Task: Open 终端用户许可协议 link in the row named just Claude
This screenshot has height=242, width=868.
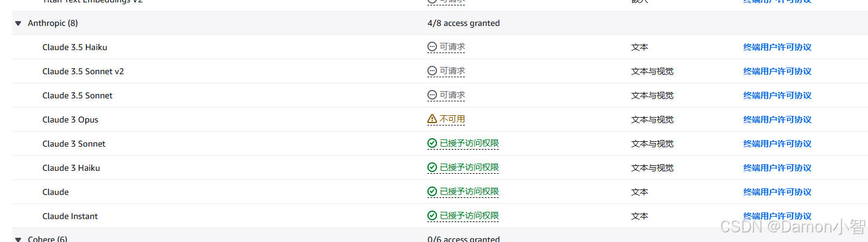Action: click(x=777, y=192)
